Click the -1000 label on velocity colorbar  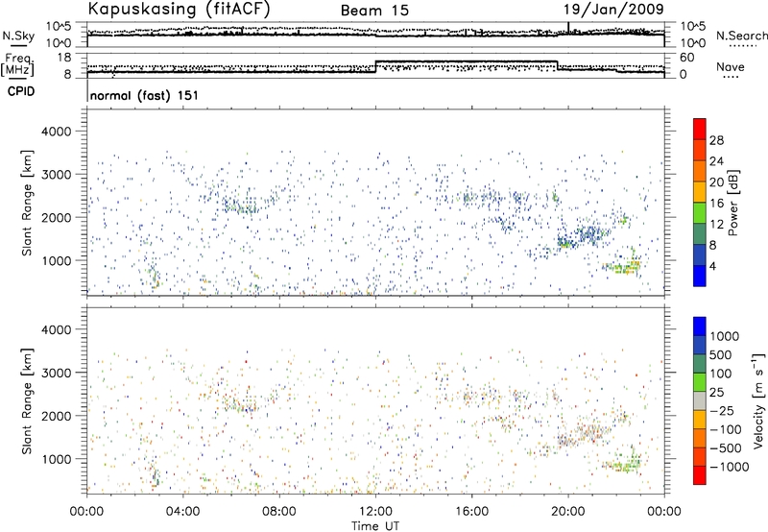(730, 467)
